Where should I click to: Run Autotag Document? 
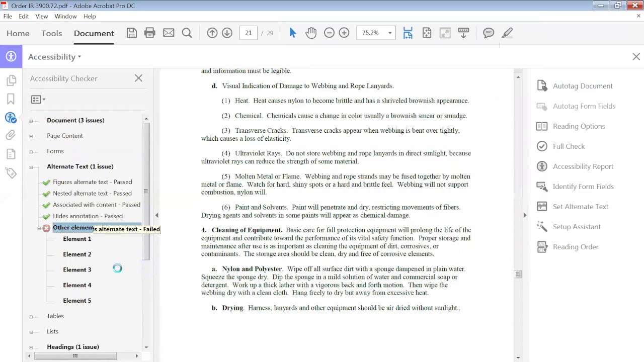575,86
